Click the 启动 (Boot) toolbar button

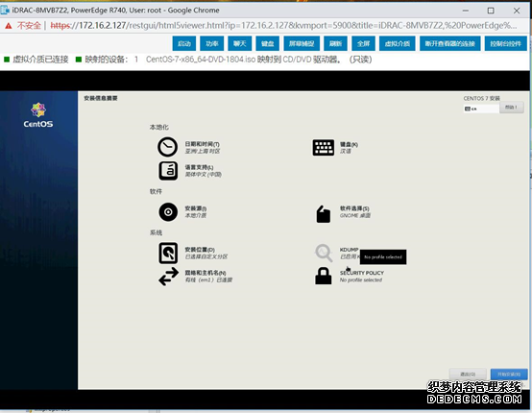184,43
